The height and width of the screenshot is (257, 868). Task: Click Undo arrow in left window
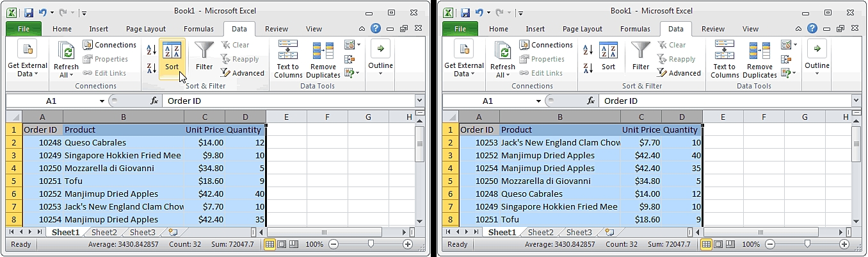coord(43,12)
